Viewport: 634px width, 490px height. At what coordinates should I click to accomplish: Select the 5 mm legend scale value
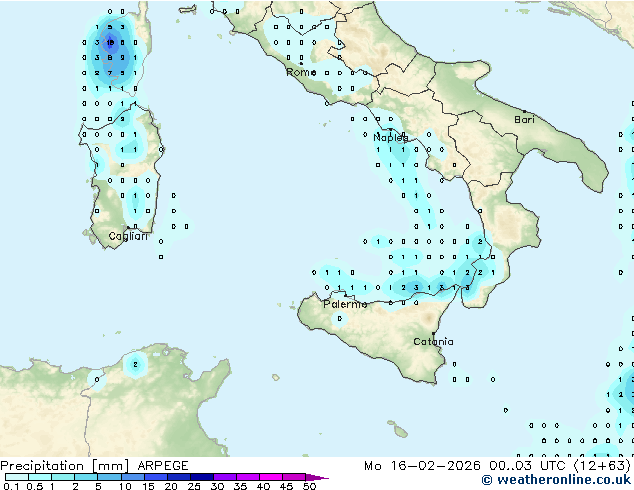point(98,486)
